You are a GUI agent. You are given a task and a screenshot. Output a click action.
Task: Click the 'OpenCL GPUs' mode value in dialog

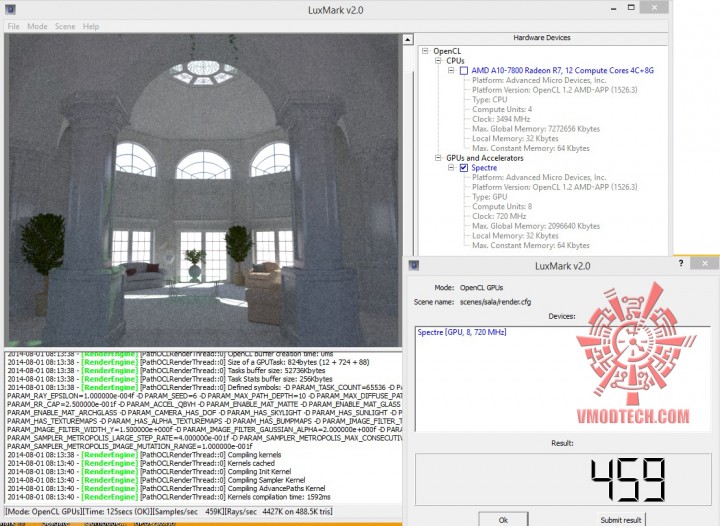click(481, 288)
